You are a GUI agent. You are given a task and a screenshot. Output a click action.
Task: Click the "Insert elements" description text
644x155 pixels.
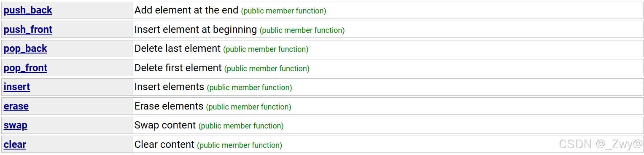169,87
